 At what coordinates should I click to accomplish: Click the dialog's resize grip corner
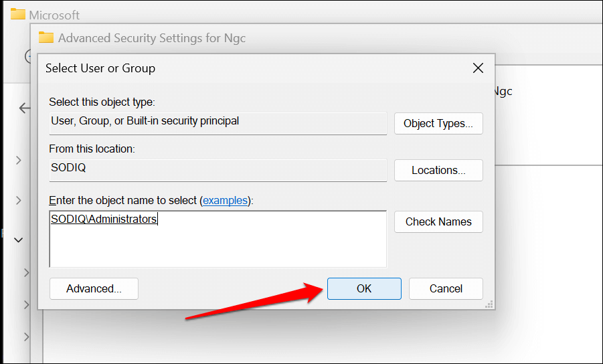[489, 304]
